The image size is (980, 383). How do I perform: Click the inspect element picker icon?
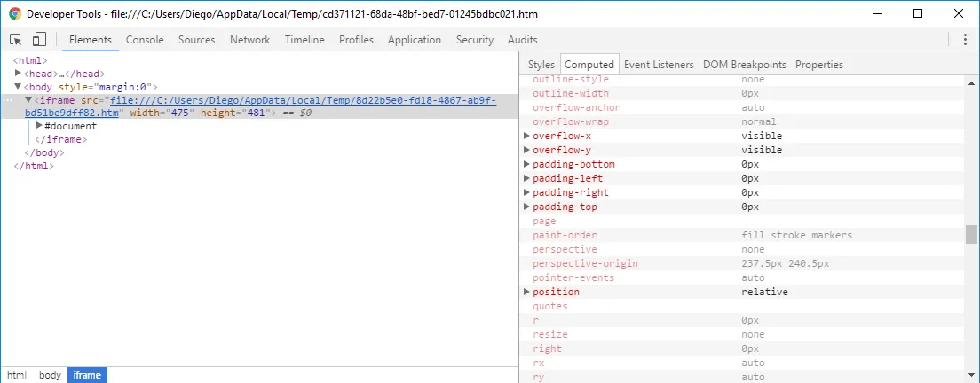point(16,40)
